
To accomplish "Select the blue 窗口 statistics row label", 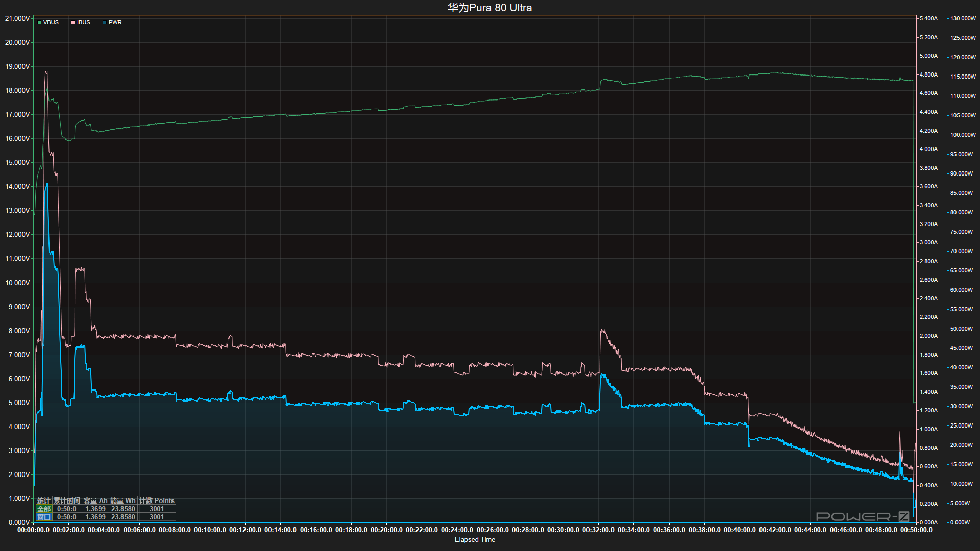I will pyautogui.click(x=44, y=517).
